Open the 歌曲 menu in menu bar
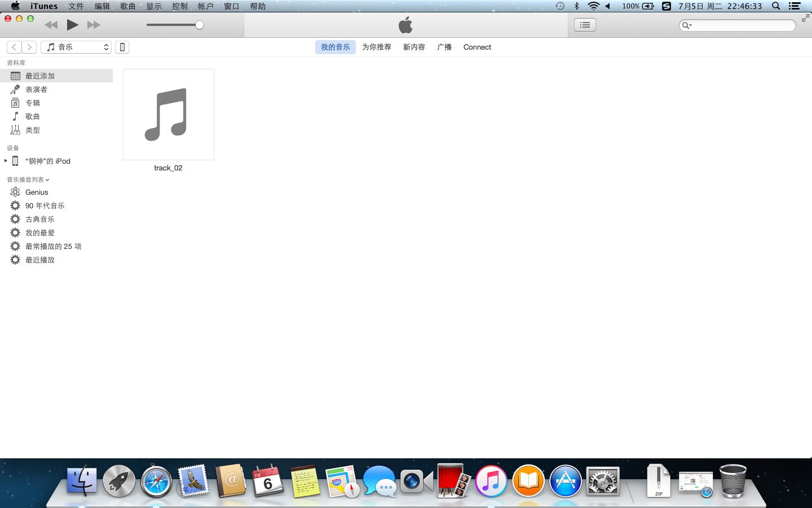 point(128,6)
